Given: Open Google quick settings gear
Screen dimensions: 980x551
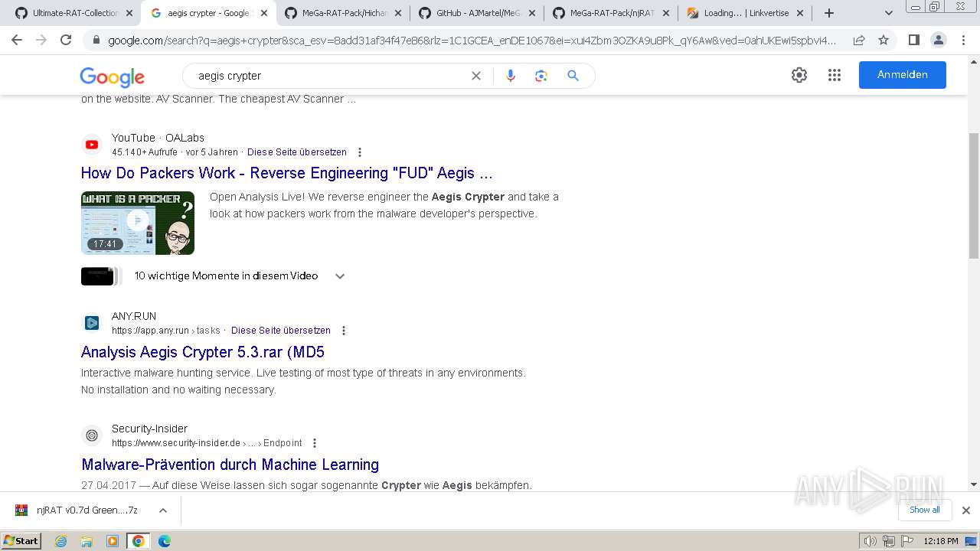Looking at the screenshot, I should click(x=799, y=75).
